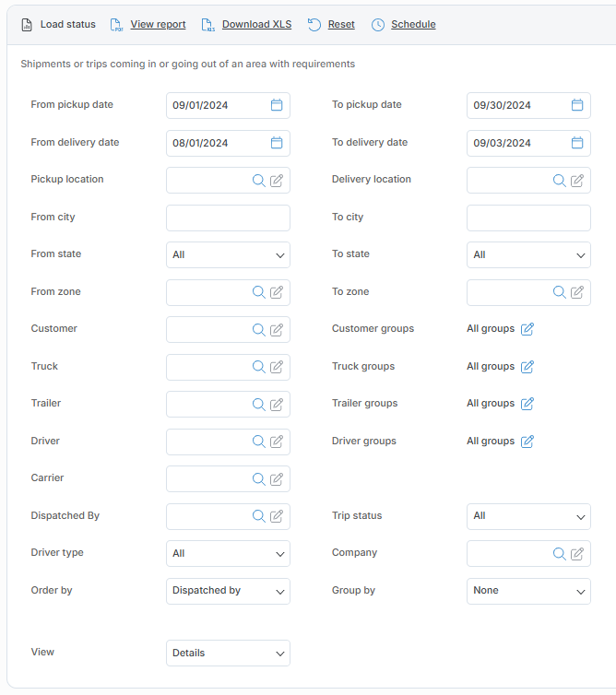
Task: Open the View dropdown showing Details
Action: click(228, 653)
